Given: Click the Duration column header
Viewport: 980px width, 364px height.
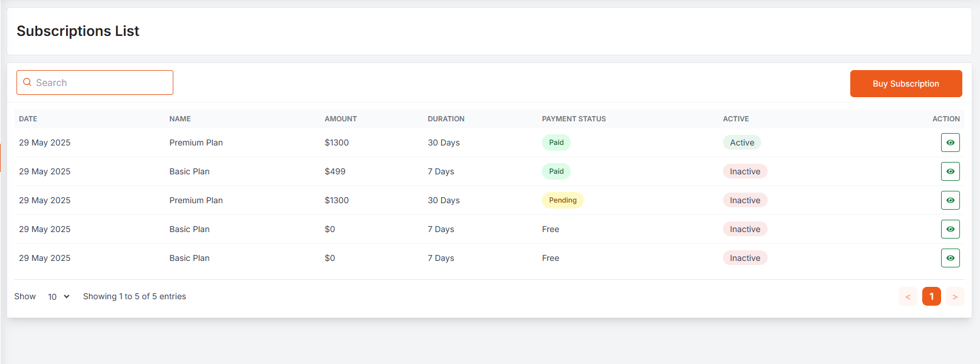Looking at the screenshot, I should point(446,119).
